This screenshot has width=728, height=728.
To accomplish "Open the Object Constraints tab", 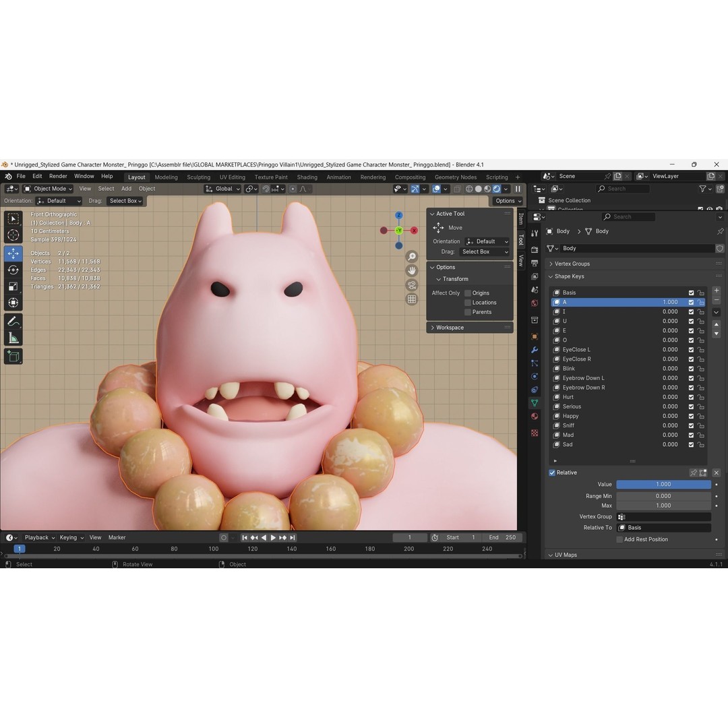I will pyautogui.click(x=535, y=390).
